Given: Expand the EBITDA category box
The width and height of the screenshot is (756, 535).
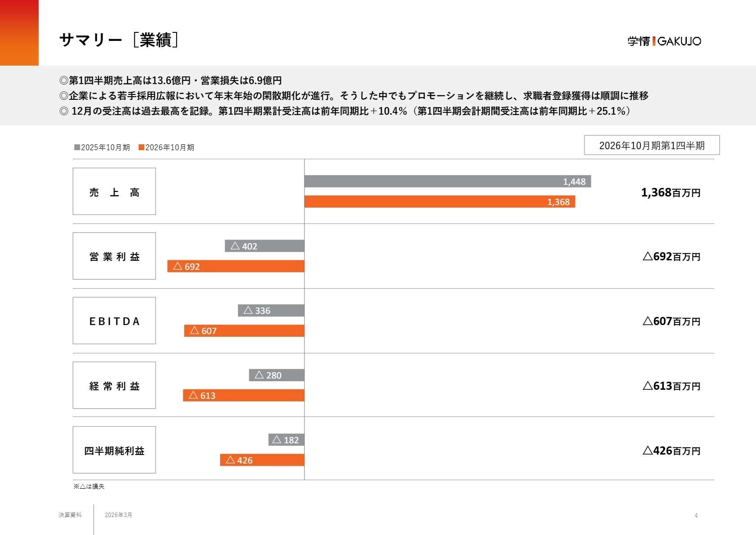Looking at the screenshot, I should 114,321.
